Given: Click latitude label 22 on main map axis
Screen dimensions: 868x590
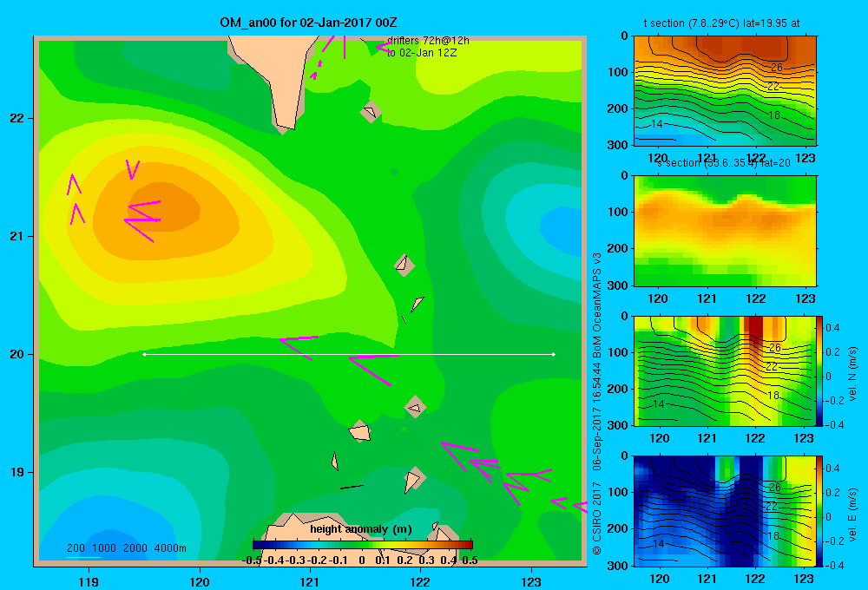Looking at the screenshot, I should (x=17, y=119).
